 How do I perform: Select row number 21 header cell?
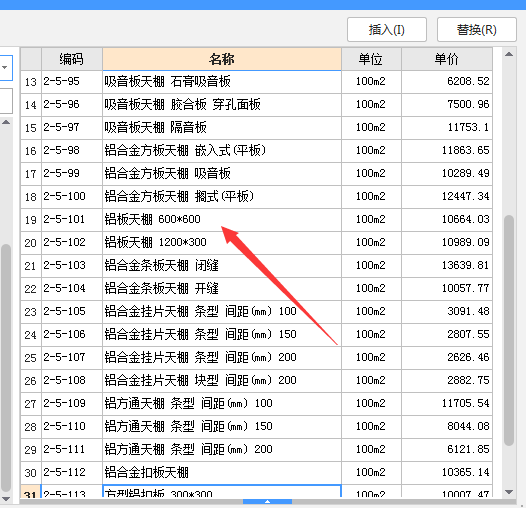coord(31,266)
